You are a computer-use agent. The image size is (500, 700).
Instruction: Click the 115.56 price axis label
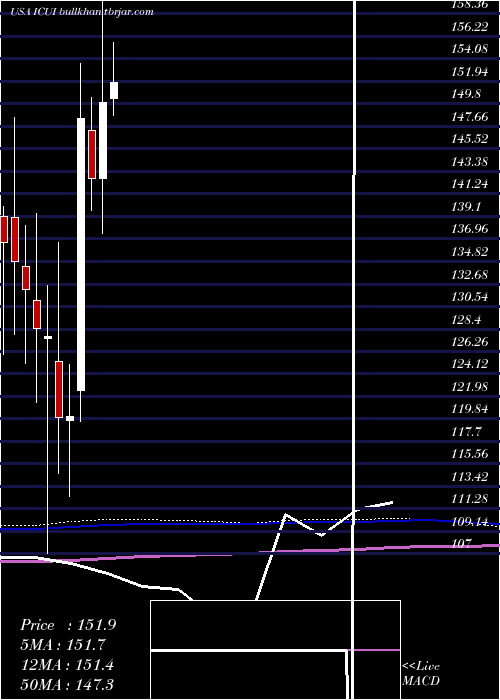coord(470,454)
